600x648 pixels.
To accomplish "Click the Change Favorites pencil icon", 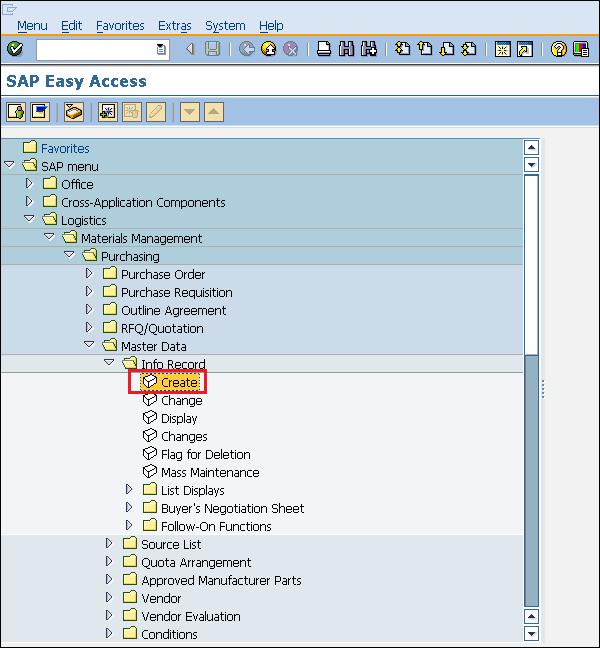I will (156, 112).
